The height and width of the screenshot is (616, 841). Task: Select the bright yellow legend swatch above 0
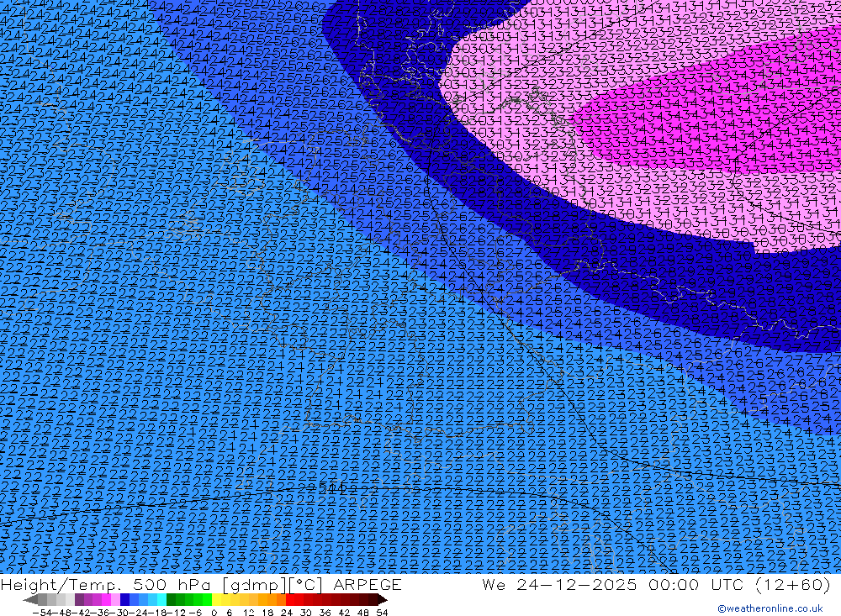[x=216, y=600]
